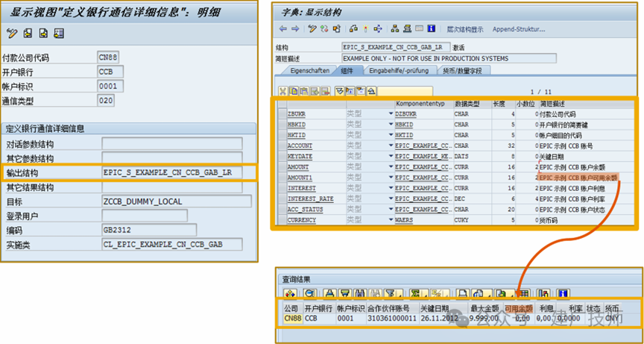
Task: Click the blue information icon in dictionary toolbar
Action: point(432,29)
